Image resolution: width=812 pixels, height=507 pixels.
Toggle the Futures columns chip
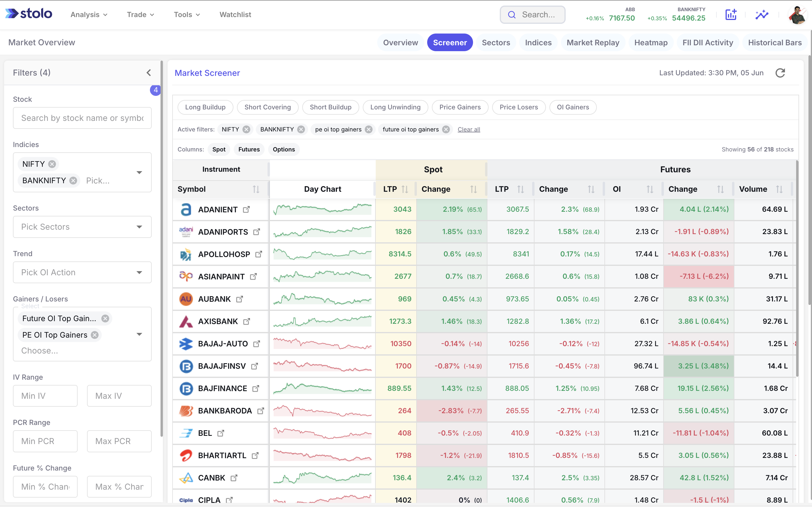coord(249,149)
